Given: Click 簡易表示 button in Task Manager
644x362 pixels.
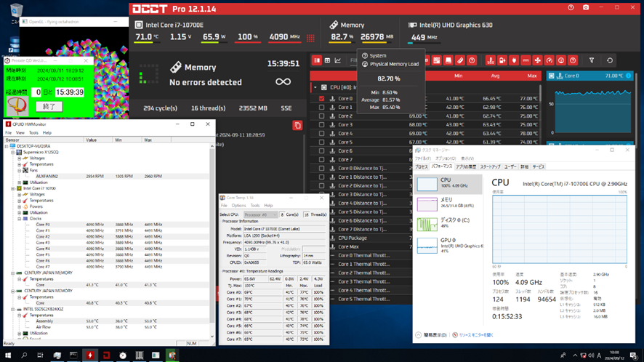Looking at the screenshot, I should point(431,335).
